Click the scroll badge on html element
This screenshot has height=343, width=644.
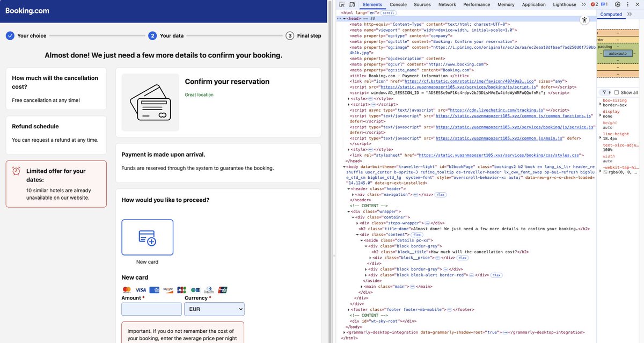tap(389, 12)
